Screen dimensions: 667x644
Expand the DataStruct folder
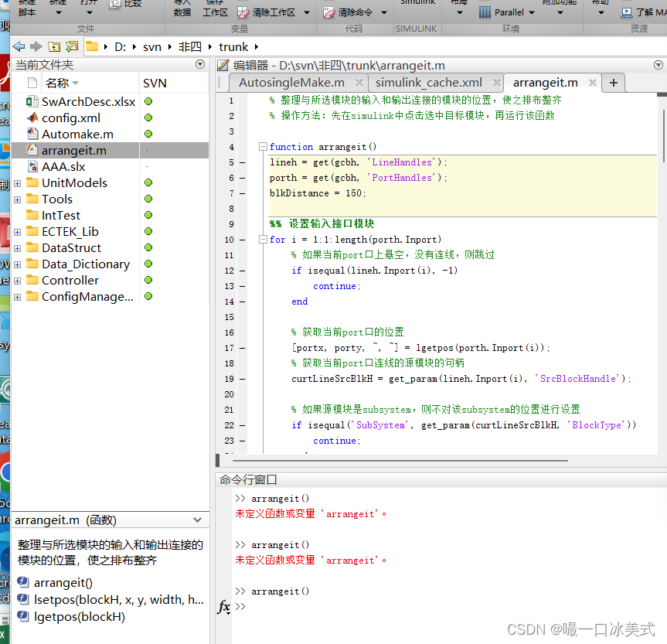18,249
